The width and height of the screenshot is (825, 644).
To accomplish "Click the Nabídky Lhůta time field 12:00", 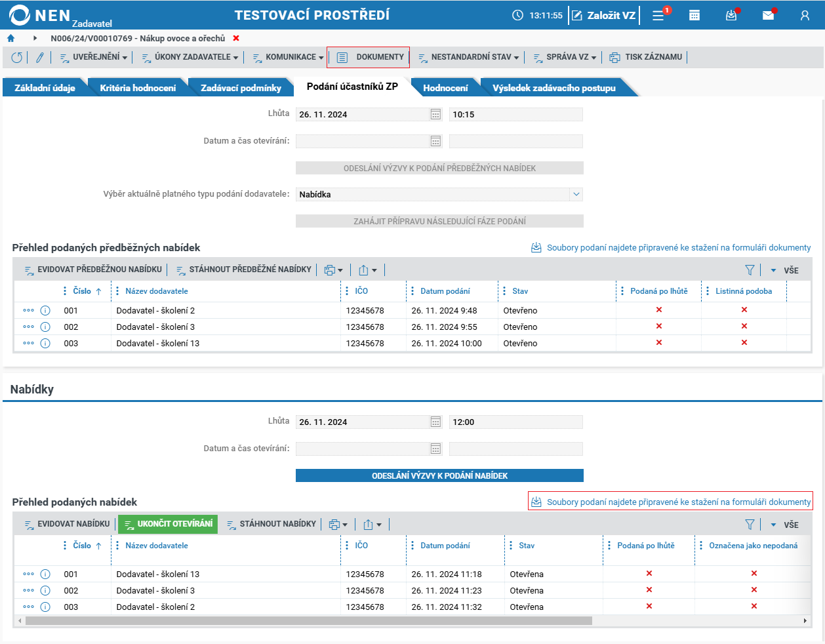I will (x=516, y=422).
